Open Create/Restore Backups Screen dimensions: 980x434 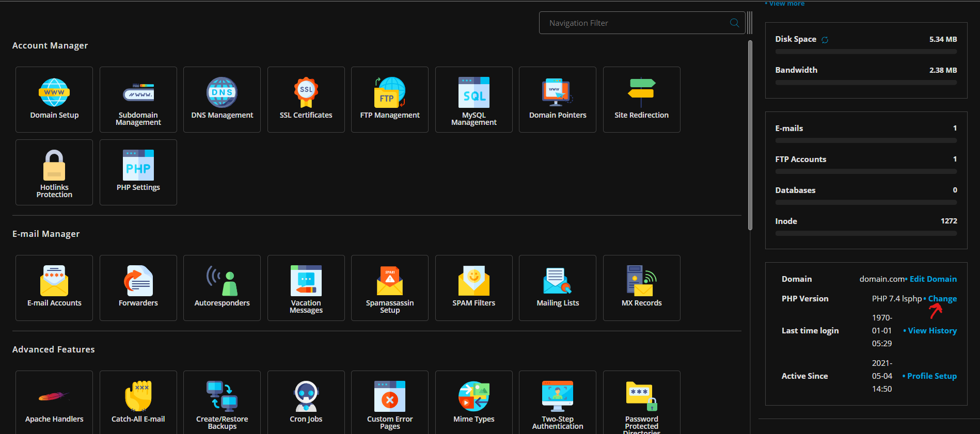222,403
